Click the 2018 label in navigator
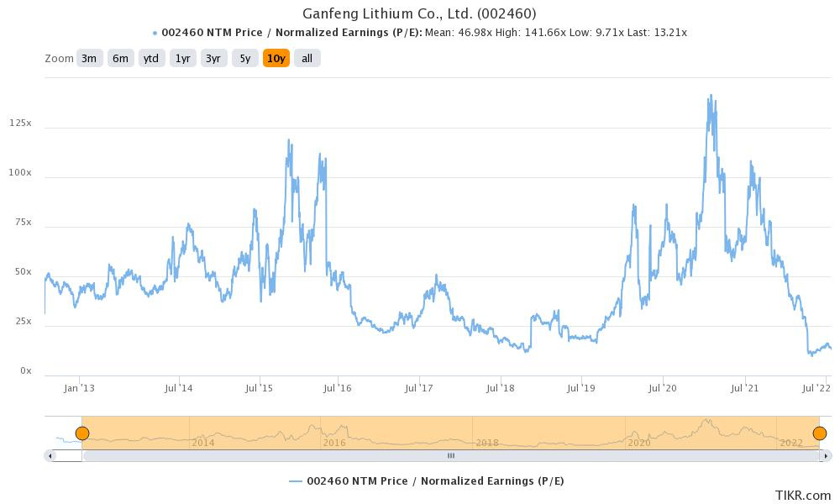Viewport: 840px width, 504px height. tap(487, 443)
